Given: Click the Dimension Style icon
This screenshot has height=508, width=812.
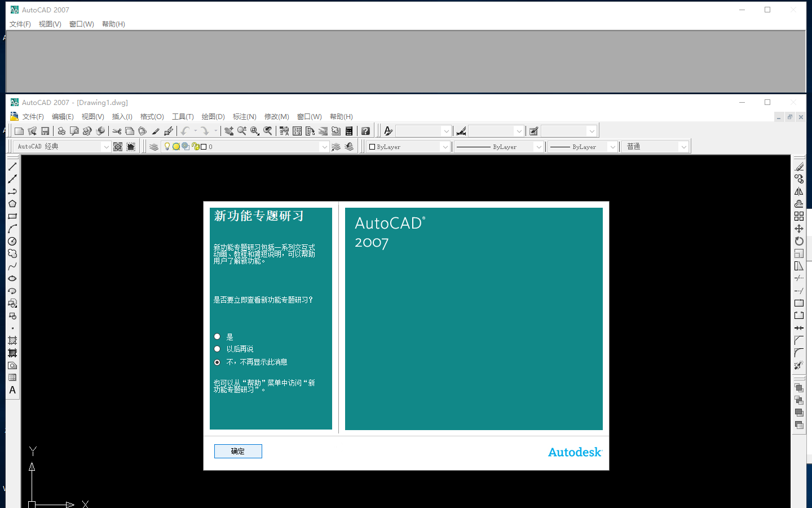Looking at the screenshot, I should [x=461, y=131].
